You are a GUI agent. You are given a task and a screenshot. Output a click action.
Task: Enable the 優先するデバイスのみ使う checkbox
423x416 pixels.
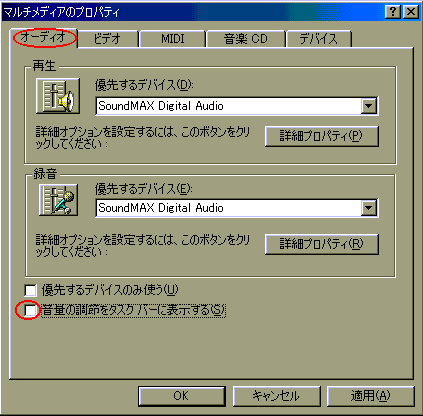30,290
